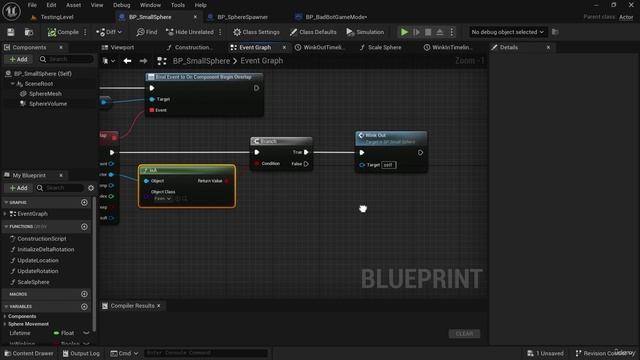640x360 pixels.
Task: Switch to the BP_BadBotGameMode tab
Action: pos(336,17)
